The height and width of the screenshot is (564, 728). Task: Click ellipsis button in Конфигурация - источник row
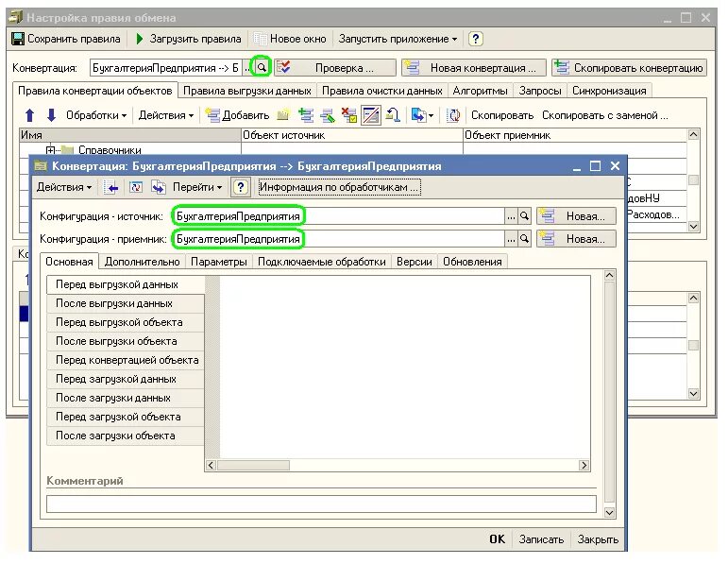511,216
